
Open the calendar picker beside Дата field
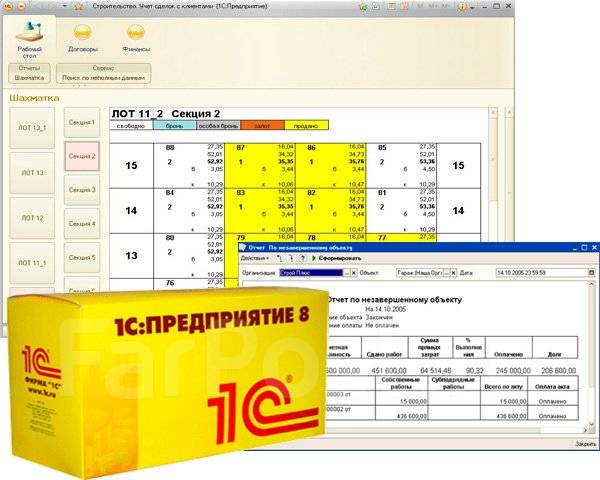pyautogui.click(x=592, y=273)
